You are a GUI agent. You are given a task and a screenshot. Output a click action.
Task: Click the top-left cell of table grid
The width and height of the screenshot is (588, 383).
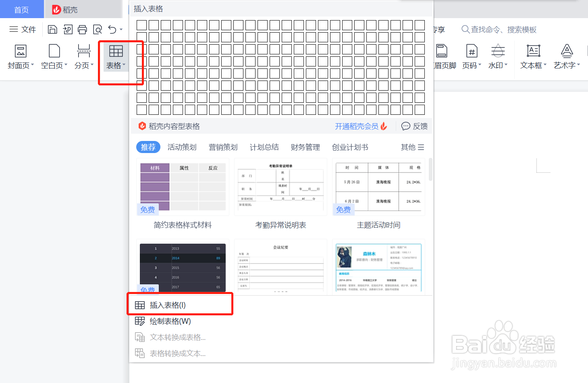[141, 25]
